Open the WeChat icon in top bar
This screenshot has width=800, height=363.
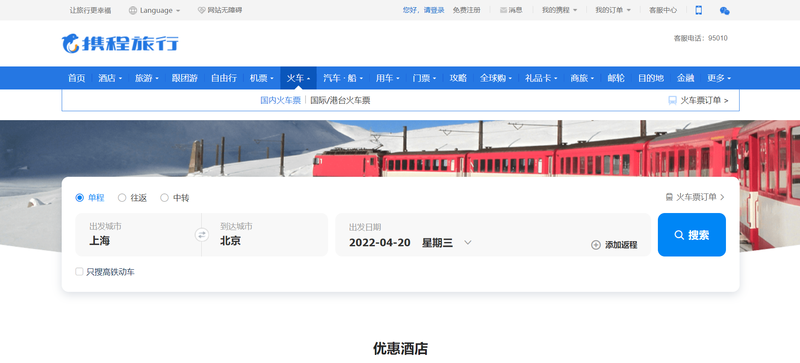pyautogui.click(x=724, y=10)
